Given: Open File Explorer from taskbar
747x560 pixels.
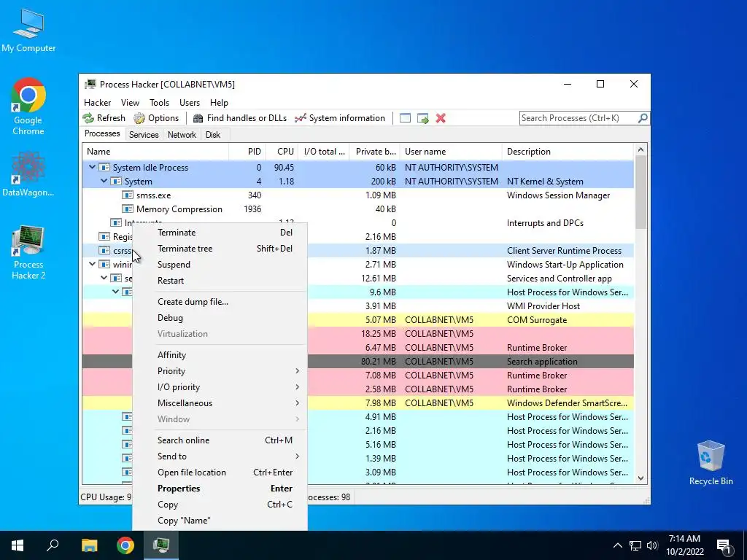Looking at the screenshot, I should tap(89, 545).
